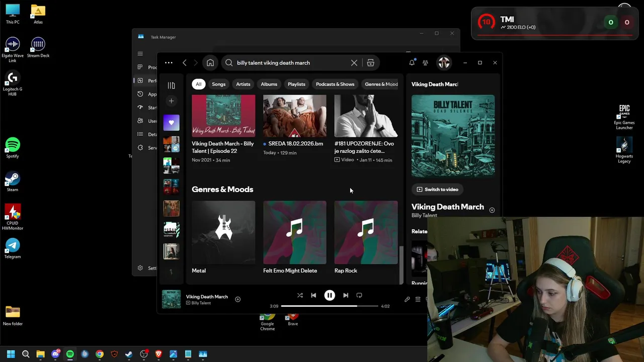This screenshot has height=362, width=644.
Task: Click the search field text
Action: [273, 63]
